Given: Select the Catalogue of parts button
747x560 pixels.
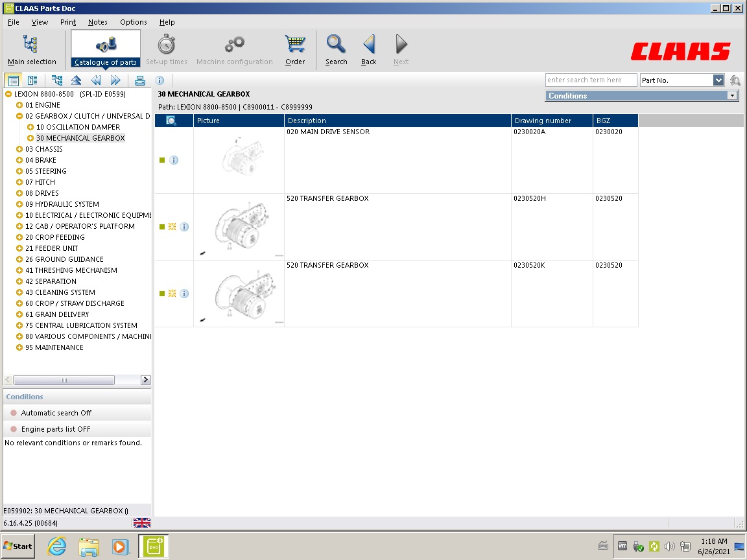Looking at the screenshot, I should pos(105,49).
